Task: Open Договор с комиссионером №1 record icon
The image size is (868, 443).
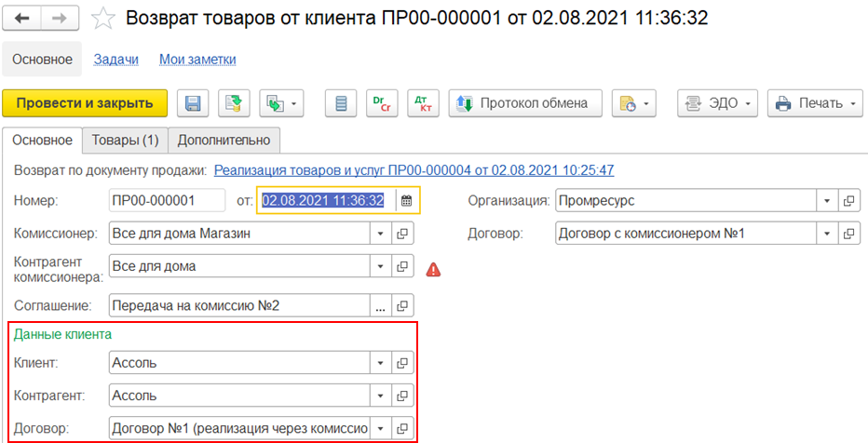Action: point(849,234)
